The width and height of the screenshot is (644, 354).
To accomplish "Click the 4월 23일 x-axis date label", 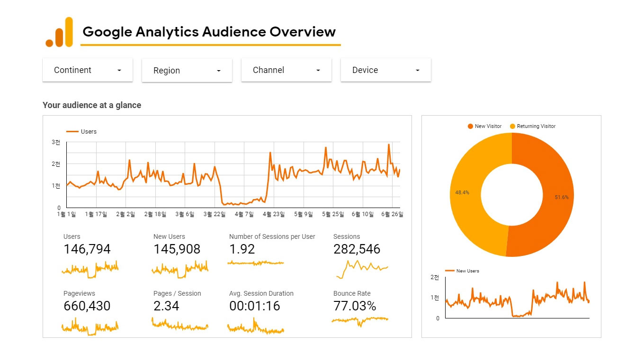I will click(274, 214).
